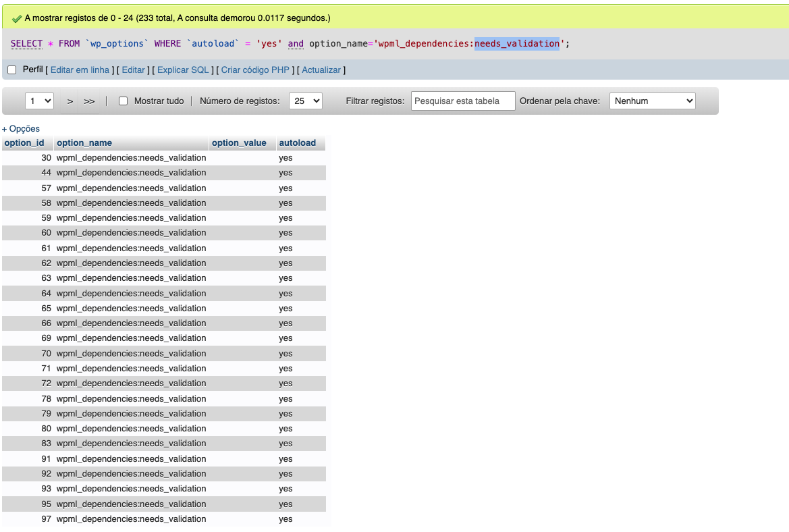The image size is (789, 532).
Task: Select the option_id 72 cell
Action: pos(28,383)
